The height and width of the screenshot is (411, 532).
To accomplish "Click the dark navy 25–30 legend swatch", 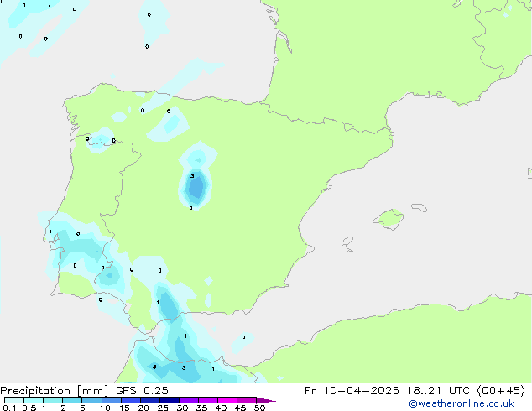I will click(169, 400).
